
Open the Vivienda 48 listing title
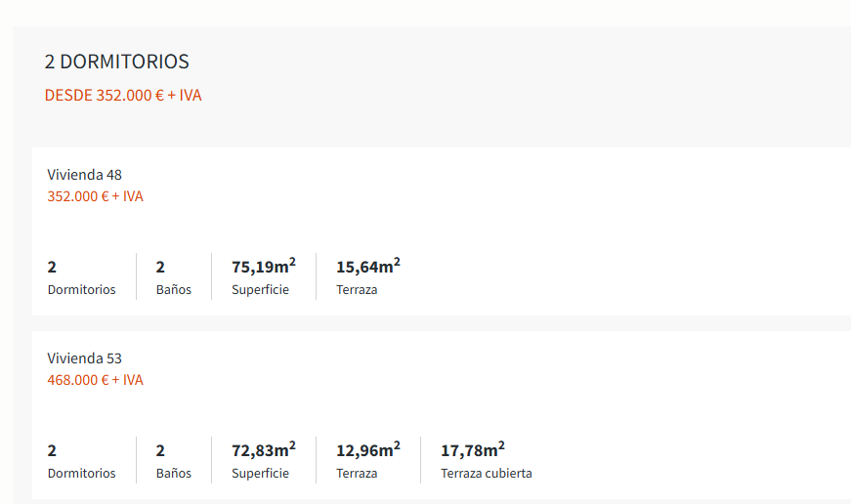tap(85, 175)
